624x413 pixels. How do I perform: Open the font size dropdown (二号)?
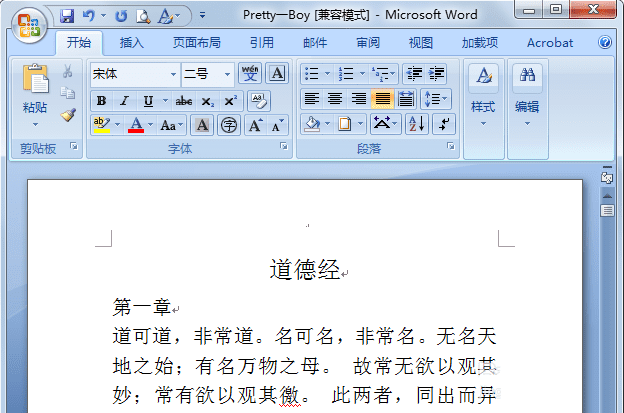[x=227, y=74]
